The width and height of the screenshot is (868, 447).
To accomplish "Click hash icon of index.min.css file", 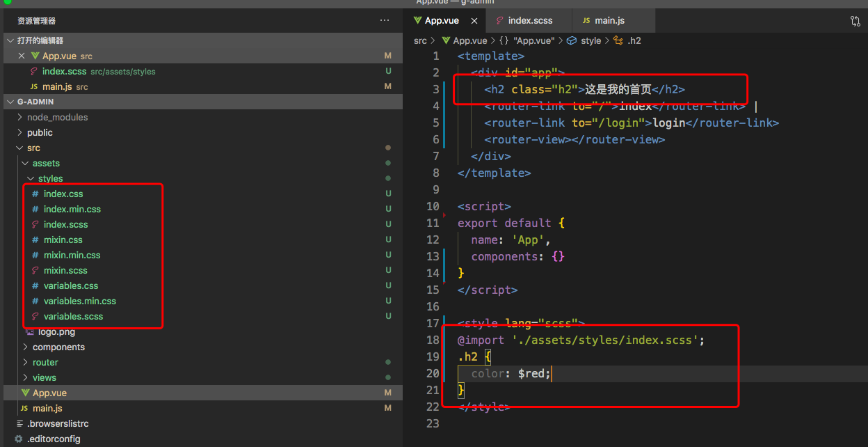I will point(35,209).
